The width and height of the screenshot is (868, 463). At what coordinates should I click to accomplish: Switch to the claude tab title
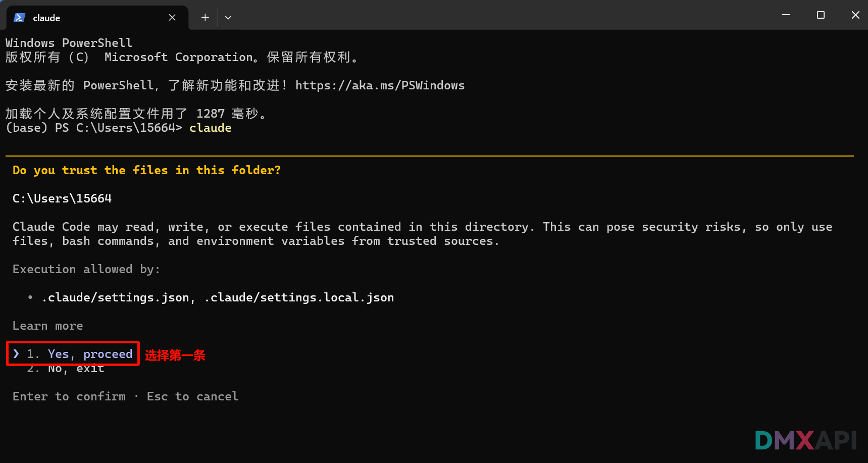point(46,18)
